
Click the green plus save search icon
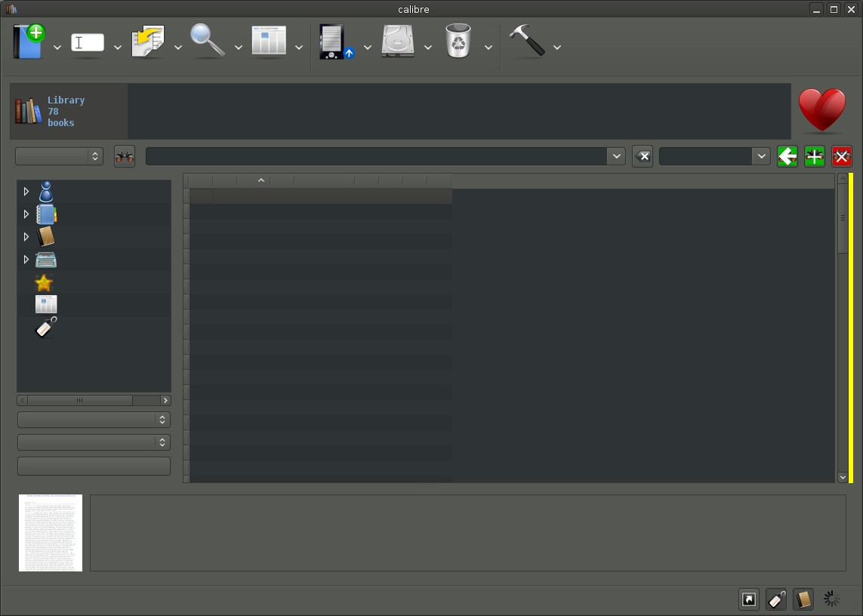pos(815,156)
